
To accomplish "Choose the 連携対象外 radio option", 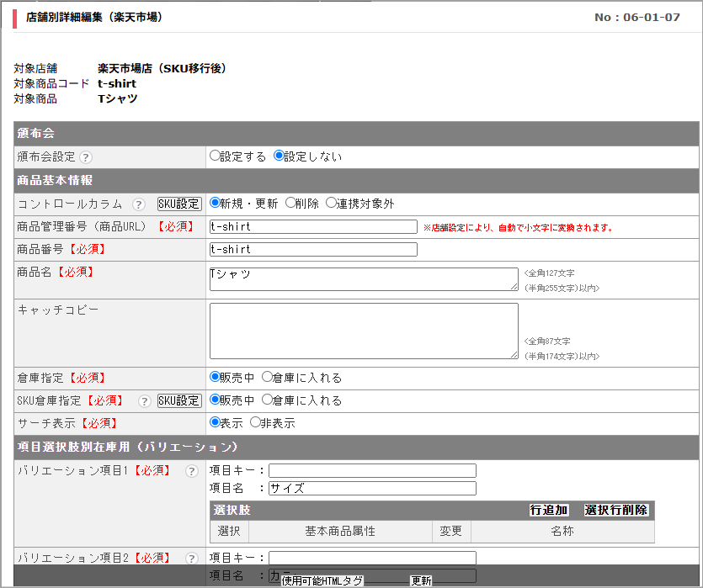I will tap(331, 203).
